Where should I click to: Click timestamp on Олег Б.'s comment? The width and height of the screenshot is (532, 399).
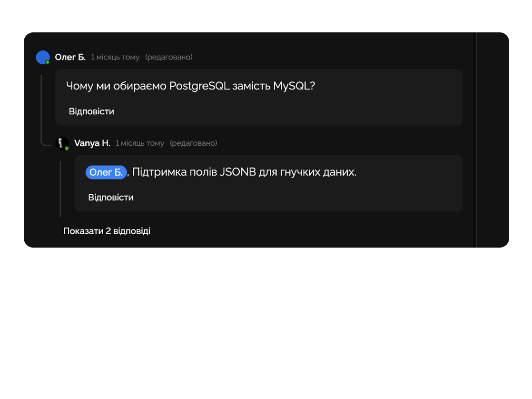click(115, 57)
